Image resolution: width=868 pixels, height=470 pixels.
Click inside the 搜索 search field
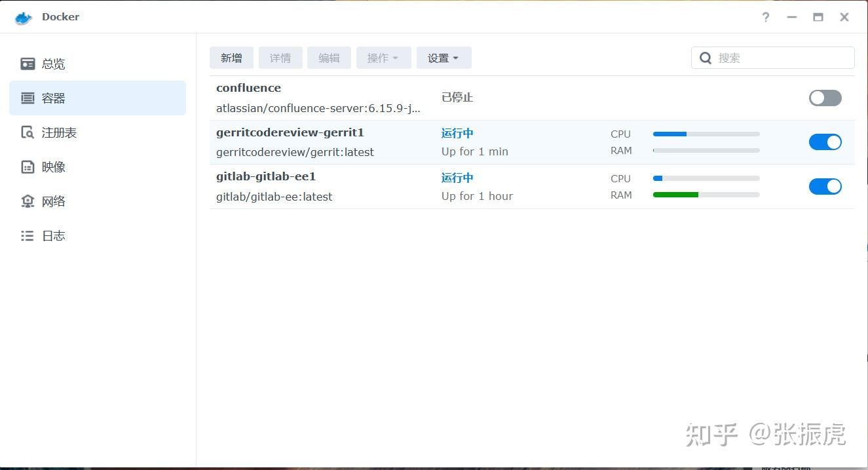pos(773,58)
